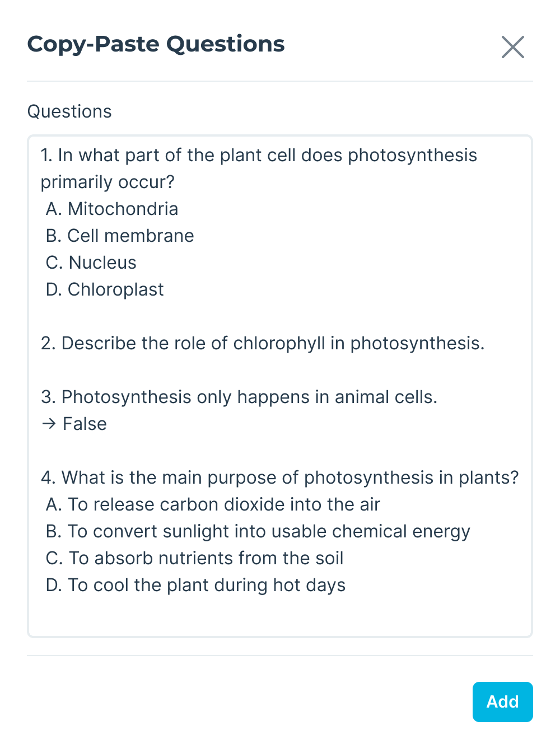This screenshot has height=749, width=560.
Task: Place cursor in question 1 first line
Action: tap(259, 155)
